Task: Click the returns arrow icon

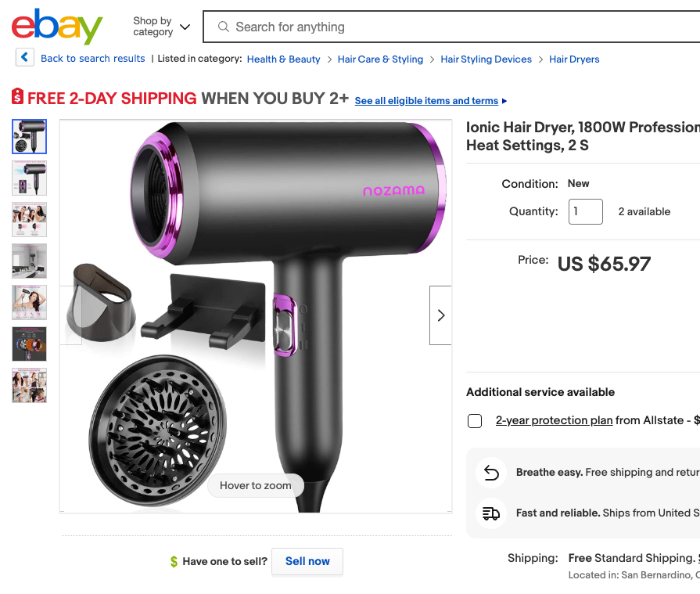Action: 491,473
